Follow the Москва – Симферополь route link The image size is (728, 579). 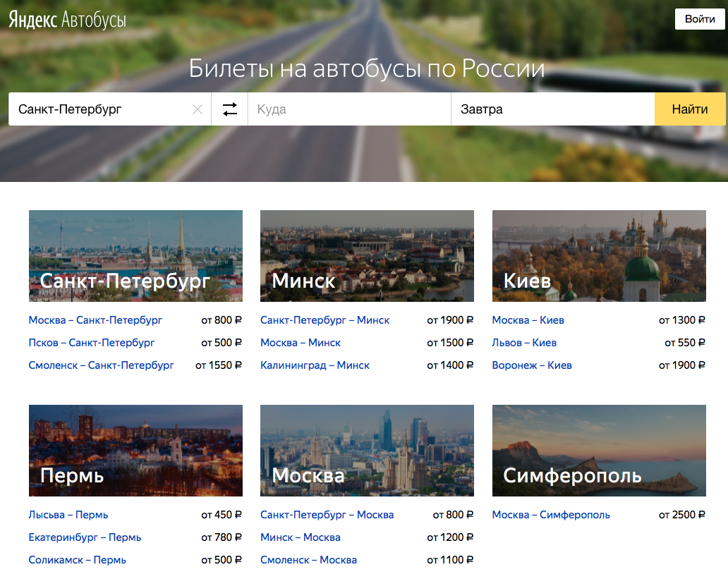tap(551, 515)
